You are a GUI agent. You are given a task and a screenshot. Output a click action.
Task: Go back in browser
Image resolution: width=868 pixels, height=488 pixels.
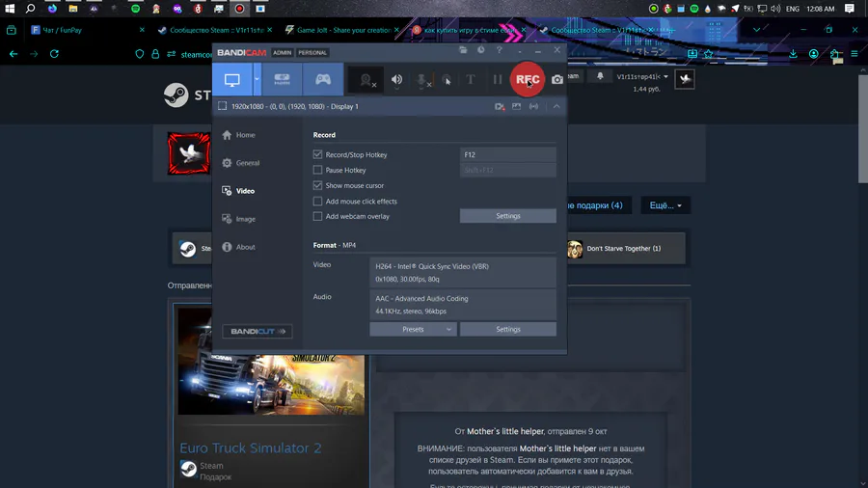click(14, 54)
